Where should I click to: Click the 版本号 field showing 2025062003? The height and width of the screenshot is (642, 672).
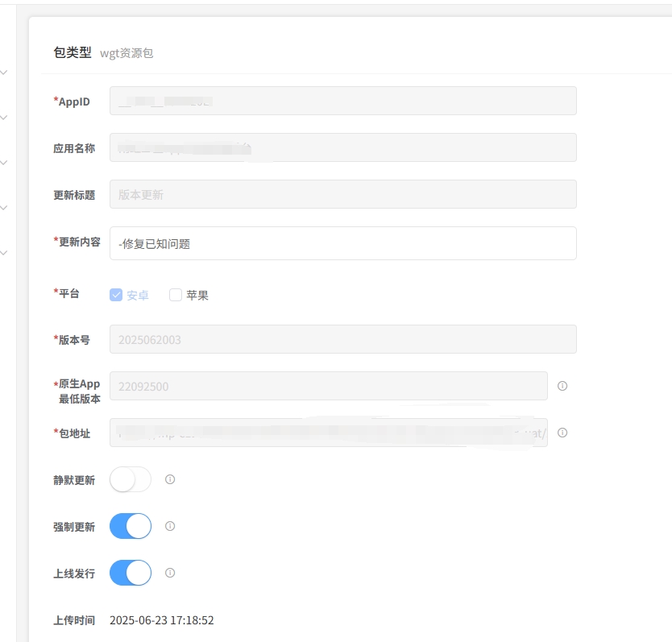click(x=342, y=339)
